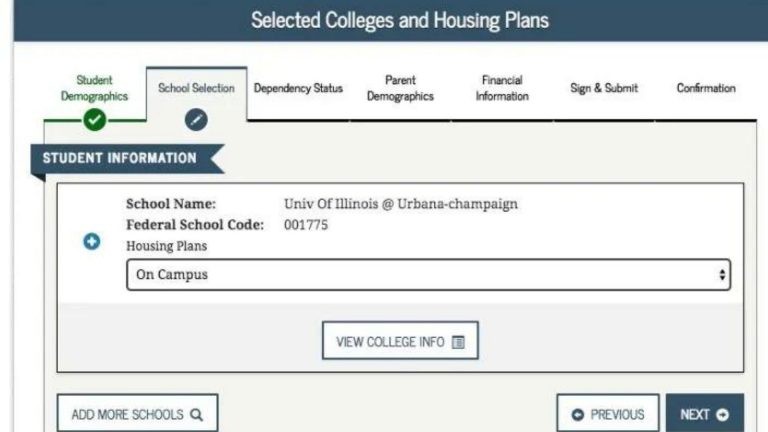The width and height of the screenshot is (768, 432).
Task: Go to the Parent Demographics tab
Action: (x=400, y=88)
